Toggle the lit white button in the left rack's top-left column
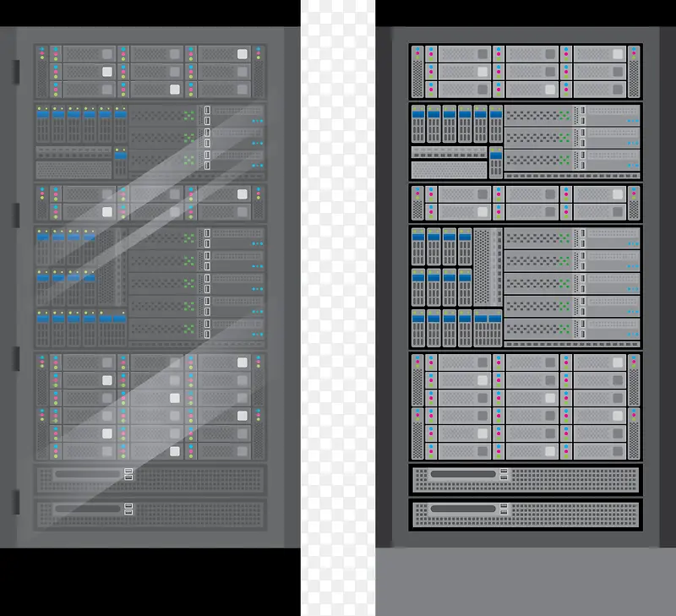676x616 pixels. point(107,72)
